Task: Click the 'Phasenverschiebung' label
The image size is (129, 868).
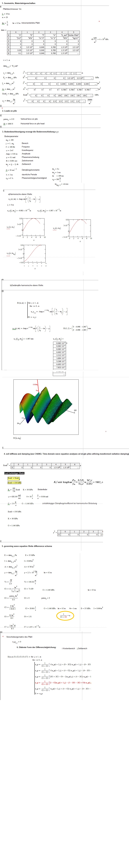Action: click(x=30, y=157)
